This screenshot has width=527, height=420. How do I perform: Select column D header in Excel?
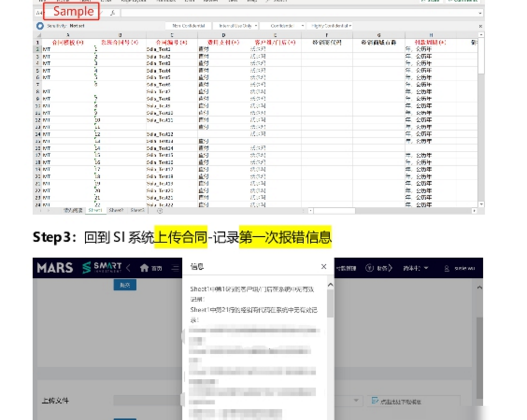[x=223, y=35]
